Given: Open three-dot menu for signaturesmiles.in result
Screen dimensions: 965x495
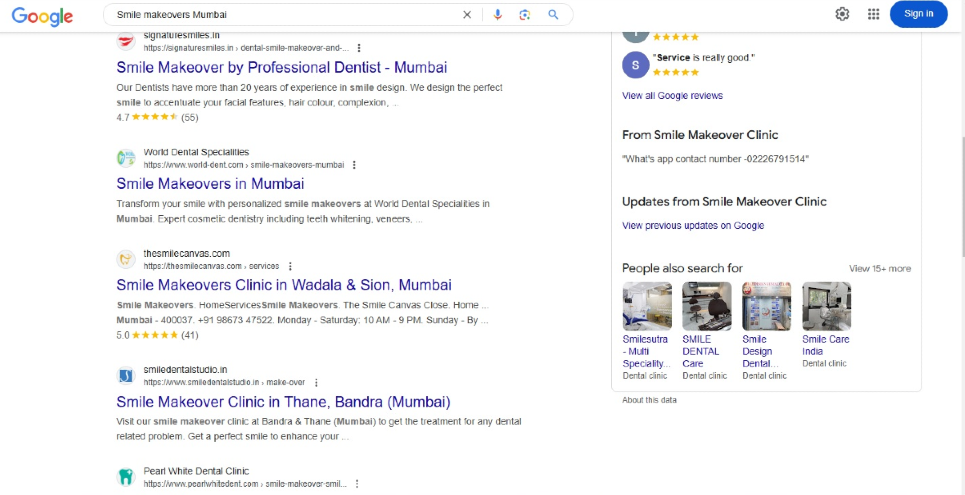Looking at the screenshot, I should 359,48.
